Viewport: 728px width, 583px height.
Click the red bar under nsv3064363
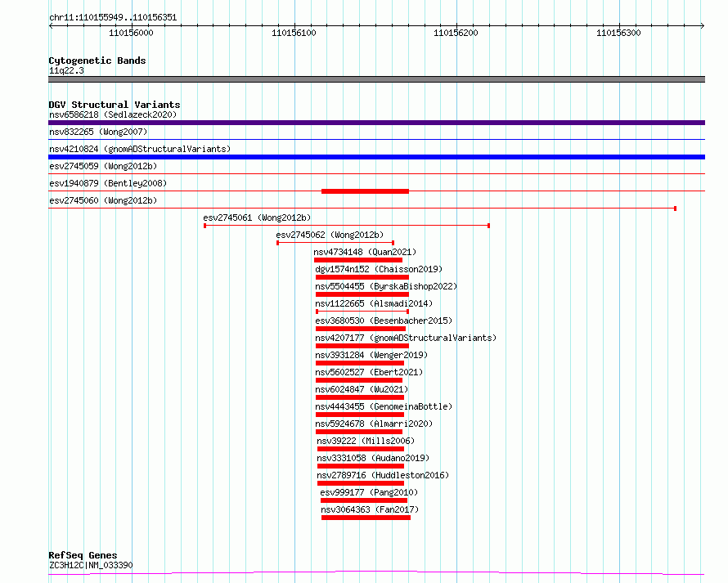[366, 518]
